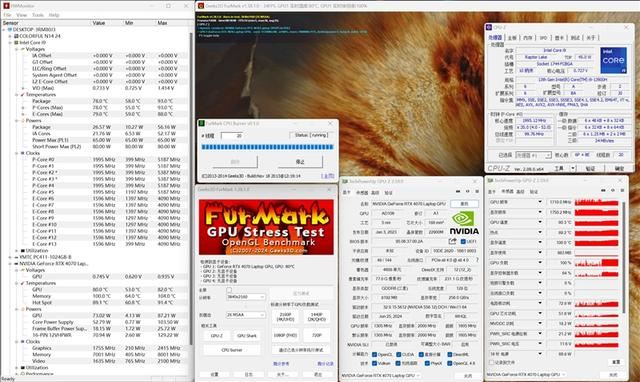
Task: Click the BIOS share/export icon in GPU-Z
Action: (452, 242)
